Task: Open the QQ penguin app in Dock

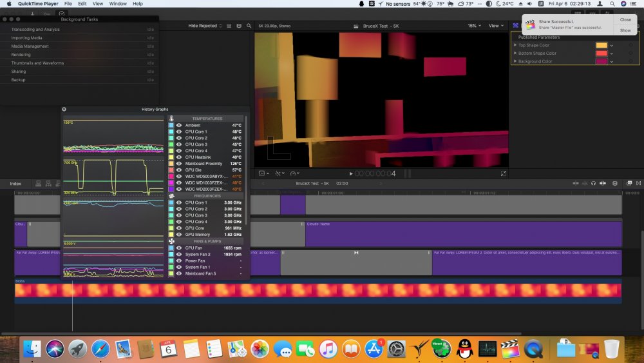Action: tap(464, 349)
